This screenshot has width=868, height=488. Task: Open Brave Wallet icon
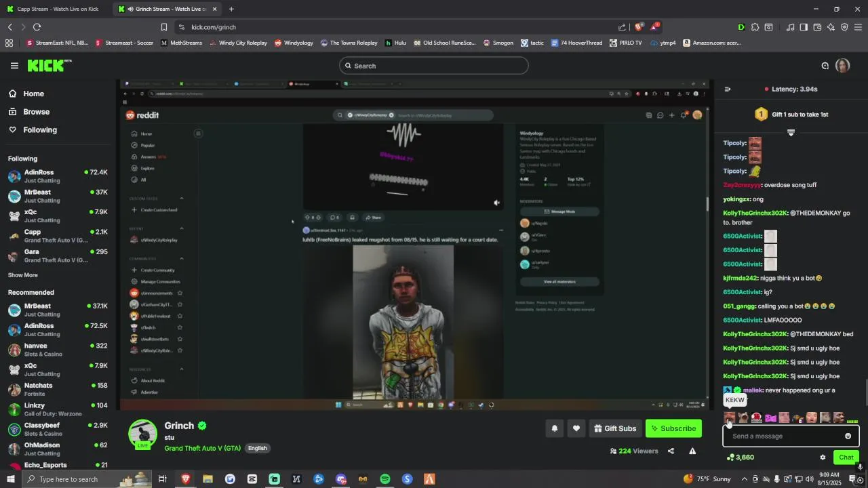(x=817, y=27)
